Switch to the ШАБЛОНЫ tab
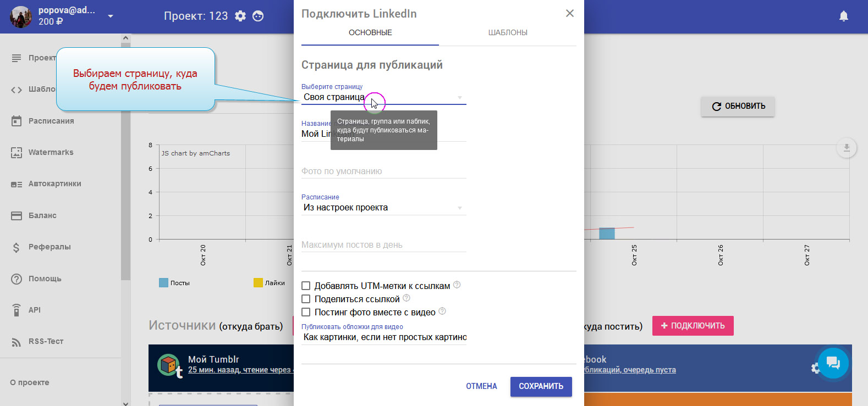This screenshot has height=406, width=868. click(x=507, y=32)
